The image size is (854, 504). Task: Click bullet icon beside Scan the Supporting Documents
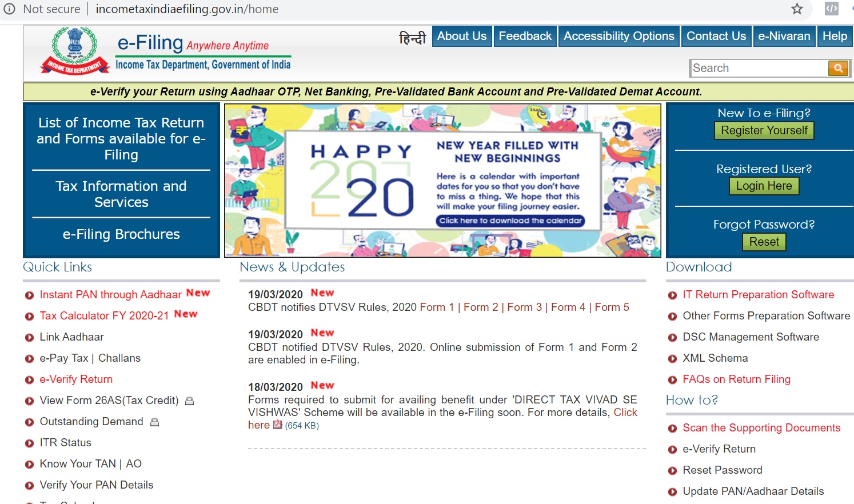pos(673,429)
